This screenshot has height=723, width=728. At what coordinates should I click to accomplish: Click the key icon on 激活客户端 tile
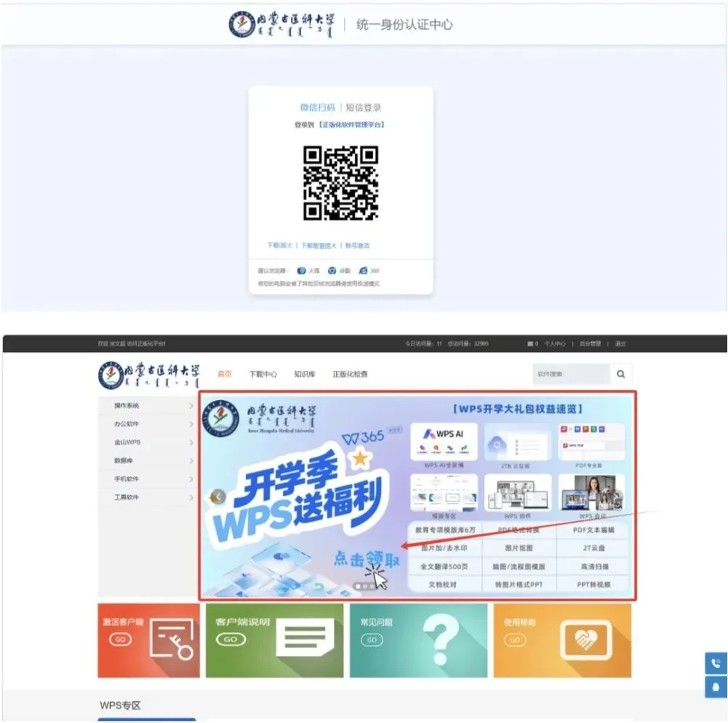pos(171,639)
